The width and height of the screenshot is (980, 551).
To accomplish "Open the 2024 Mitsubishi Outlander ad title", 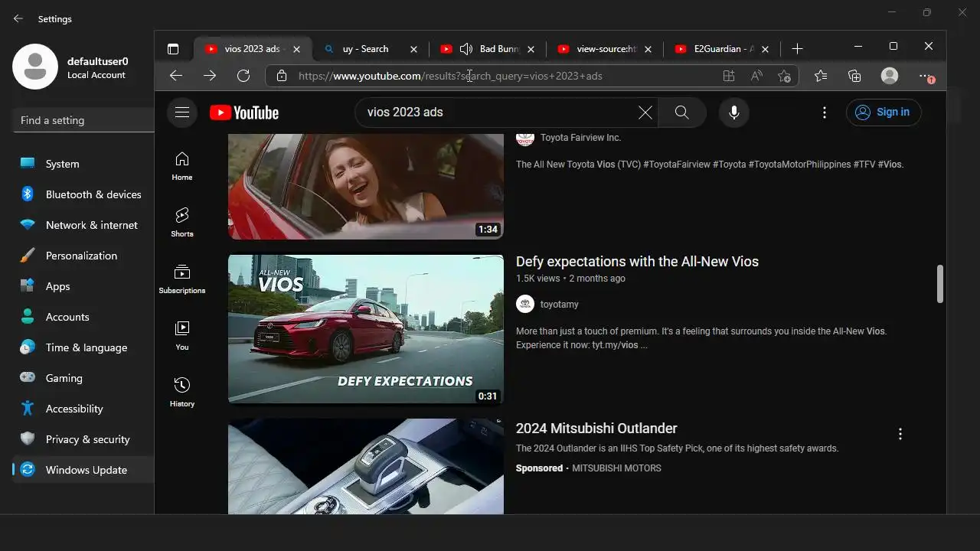I will tap(596, 429).
